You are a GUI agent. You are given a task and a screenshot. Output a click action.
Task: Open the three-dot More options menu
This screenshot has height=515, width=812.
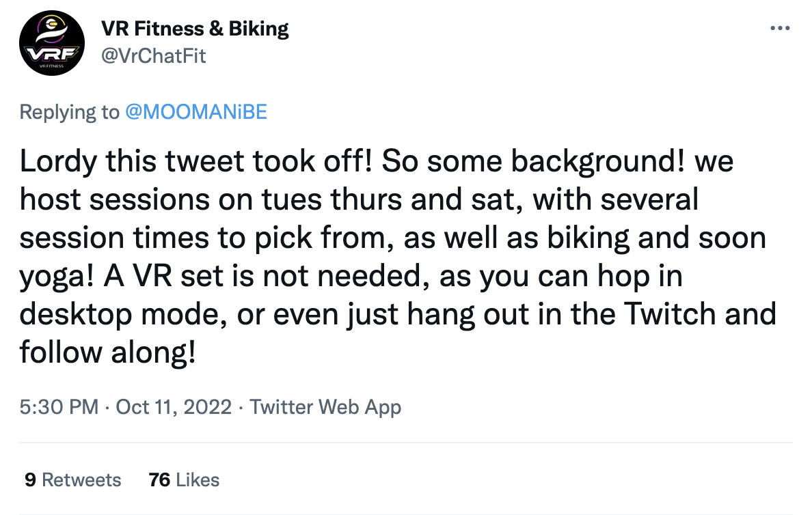pos(780,28)
